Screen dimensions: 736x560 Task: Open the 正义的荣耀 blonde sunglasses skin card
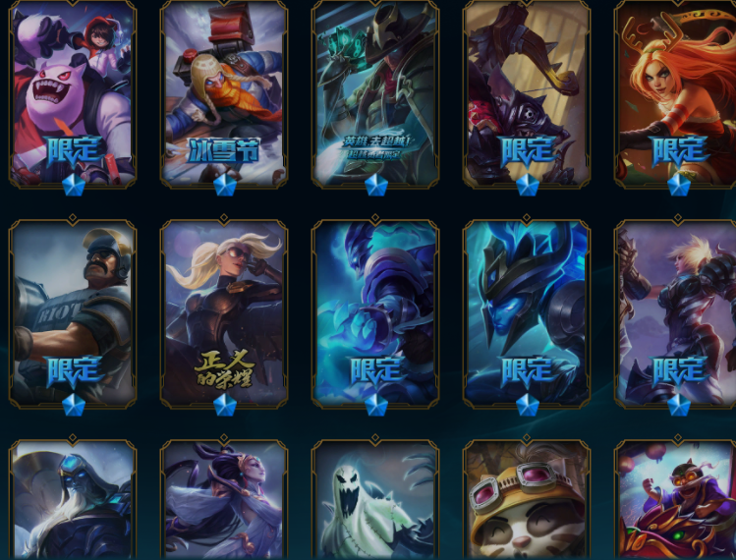224,313
